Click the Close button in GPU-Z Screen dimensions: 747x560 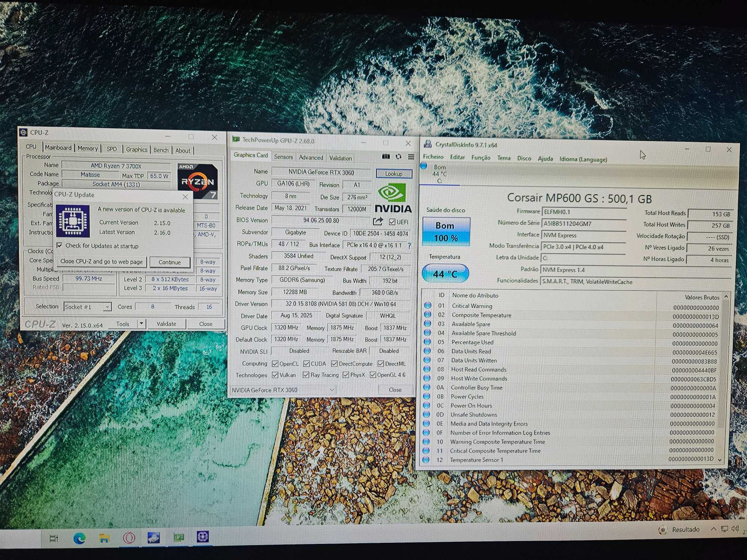395,390
